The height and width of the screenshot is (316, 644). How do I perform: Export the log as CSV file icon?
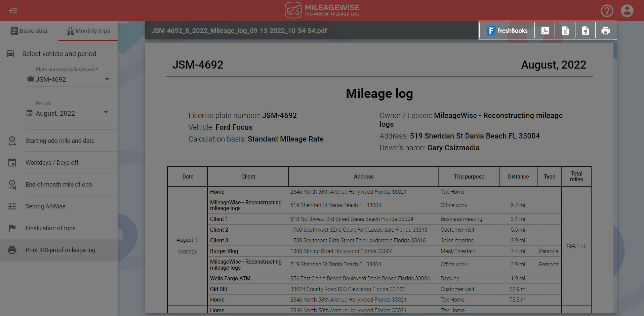pyautogui.click(x=585, y=31)
